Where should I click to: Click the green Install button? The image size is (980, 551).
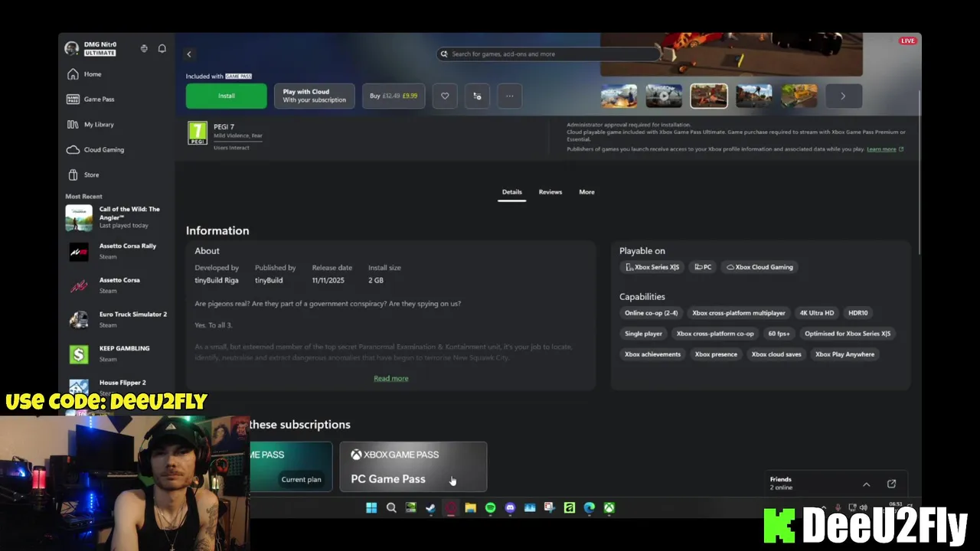(227, 96)
